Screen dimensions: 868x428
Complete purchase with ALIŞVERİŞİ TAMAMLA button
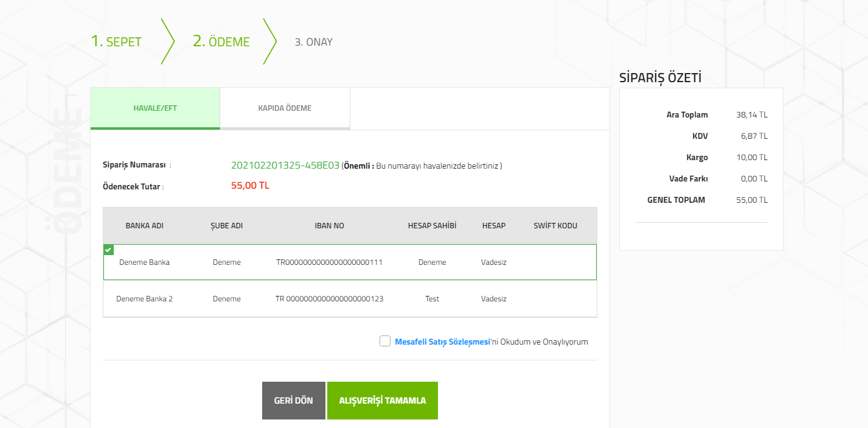pyautogui.click(x=383, y=401)
